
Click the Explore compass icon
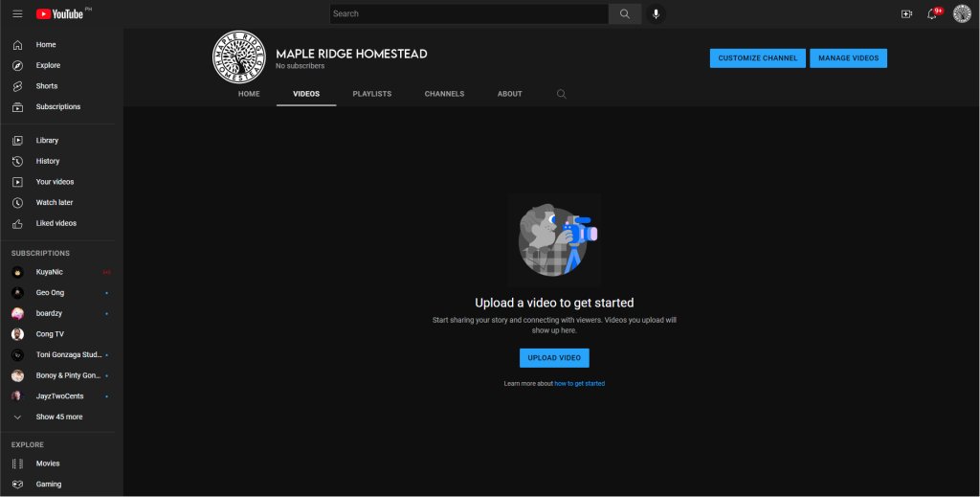17,66
